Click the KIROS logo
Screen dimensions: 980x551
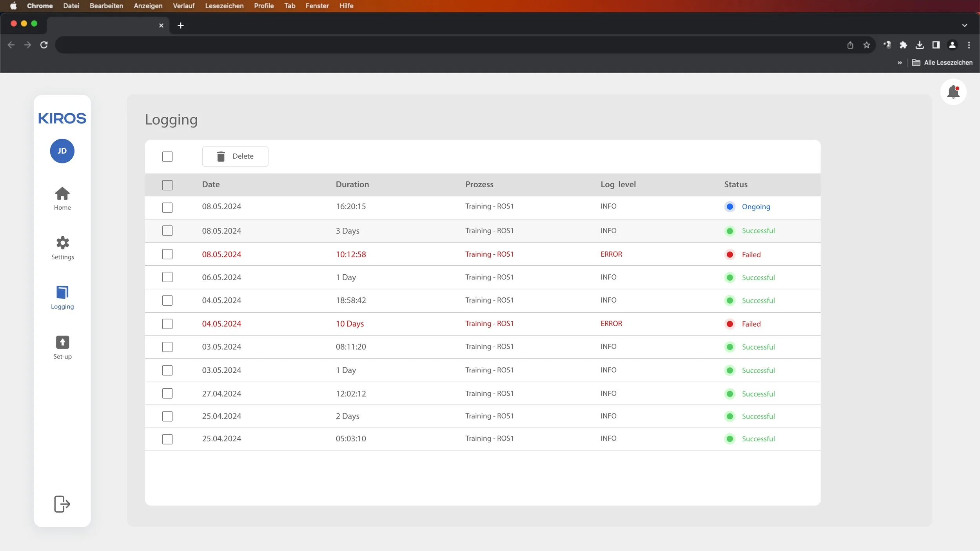[x=62, y=118]
